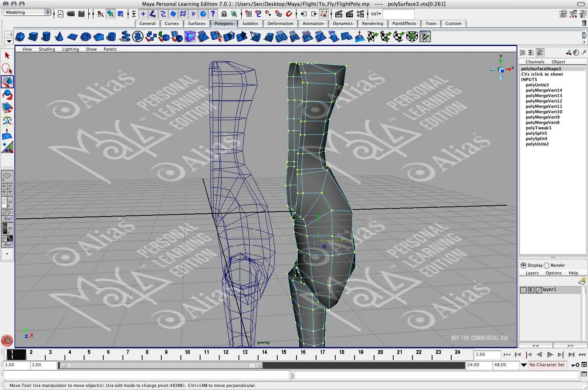The width and height of the screenshot is (588, 390).
Task: Toggle Snap to grids
Action: (248, 14)
